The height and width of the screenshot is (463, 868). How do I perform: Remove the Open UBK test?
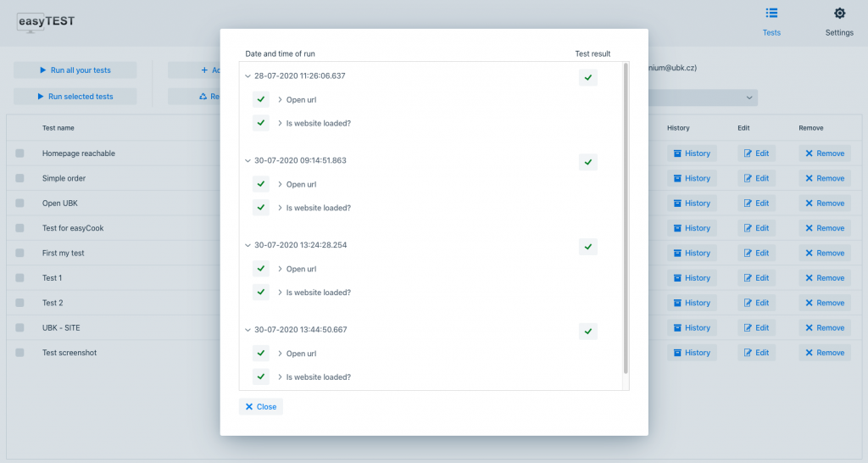coord(825,204)
